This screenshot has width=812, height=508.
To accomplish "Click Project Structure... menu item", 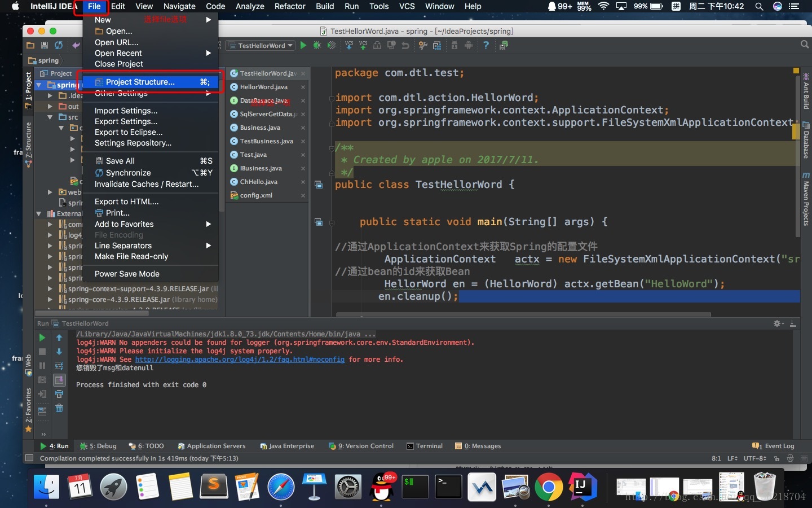I will (151, 82).
